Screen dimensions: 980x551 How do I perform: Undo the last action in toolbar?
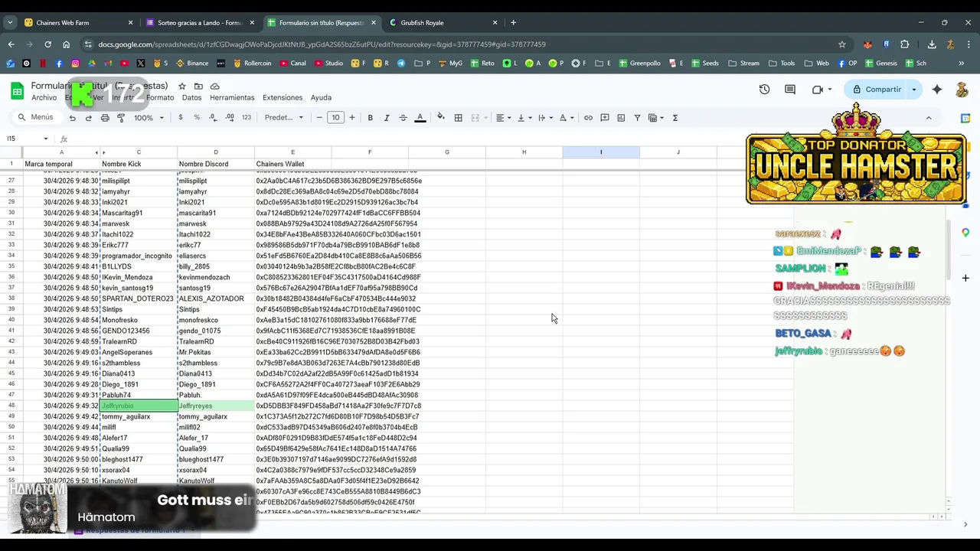(x=72, y=118)
